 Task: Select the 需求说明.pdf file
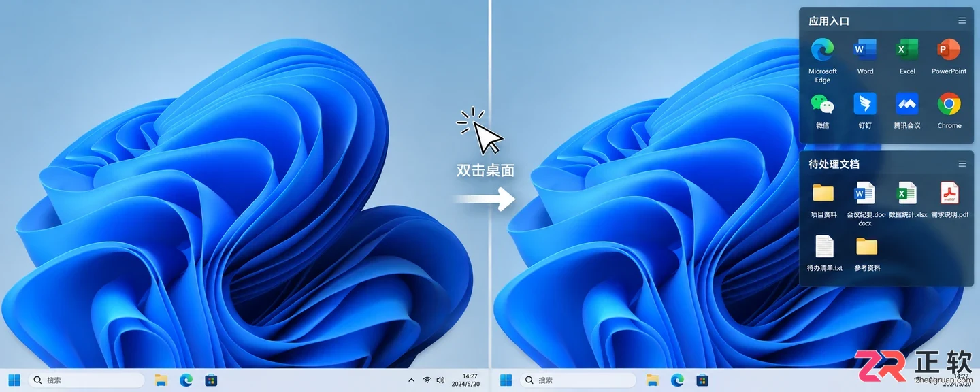949,193
